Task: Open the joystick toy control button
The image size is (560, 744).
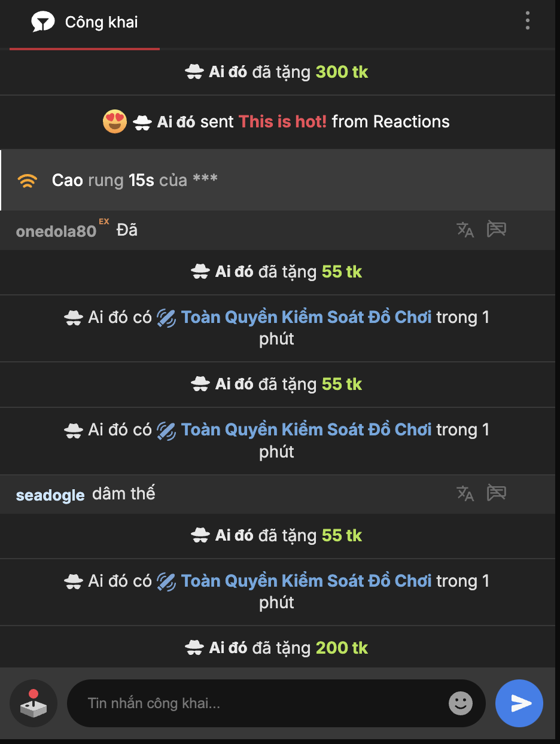Action: [34, 703]
